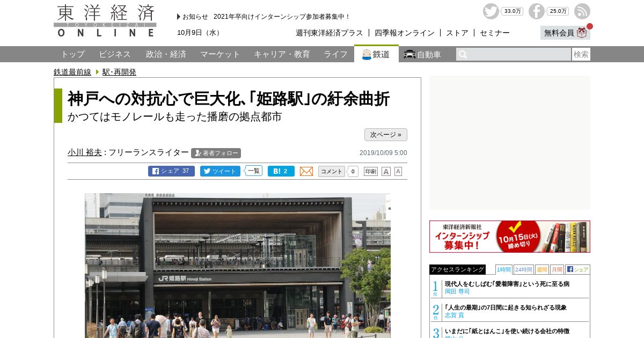
Task: Click the Hatena bookmark B! button
Action: point(281,171)
